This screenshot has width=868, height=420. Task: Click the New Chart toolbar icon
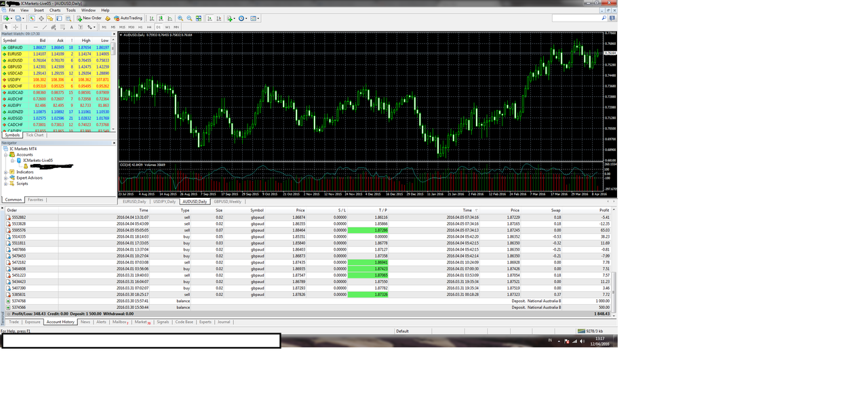pos(5,18)
